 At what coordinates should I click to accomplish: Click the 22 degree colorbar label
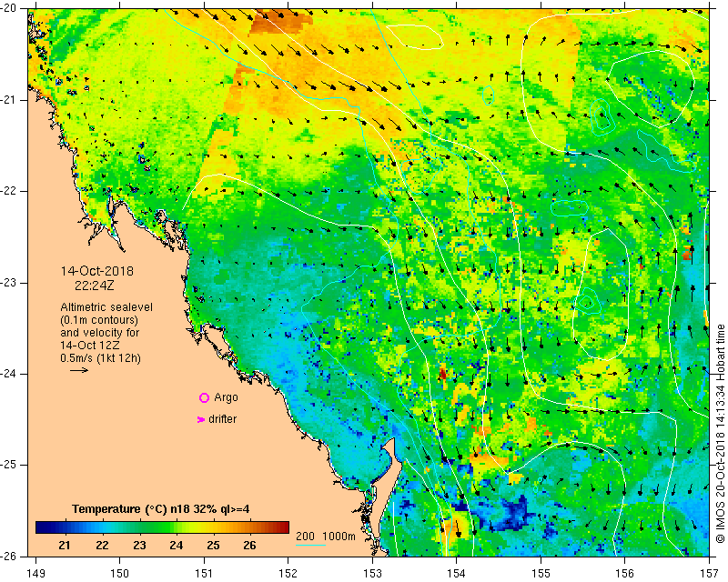(x=102, y=545)
